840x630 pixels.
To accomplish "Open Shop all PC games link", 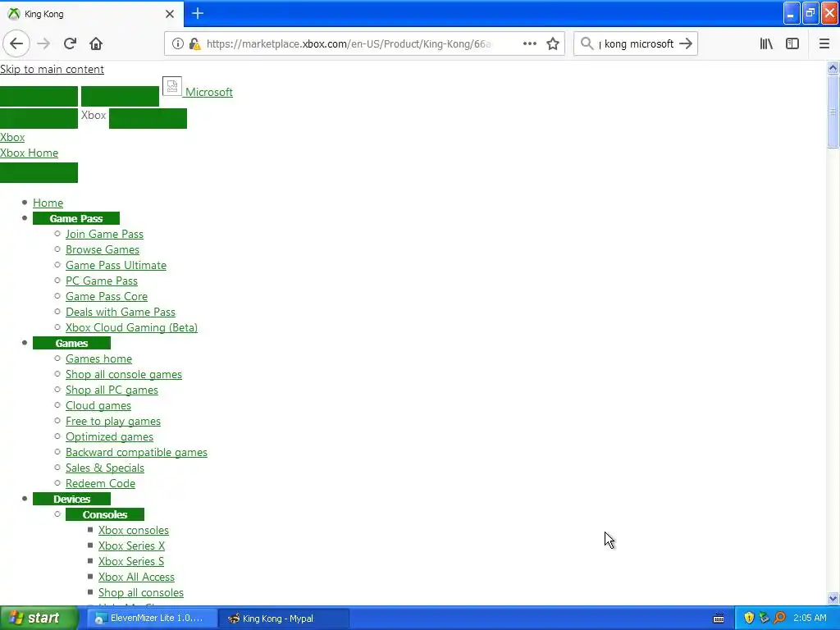I will (112, 390).
